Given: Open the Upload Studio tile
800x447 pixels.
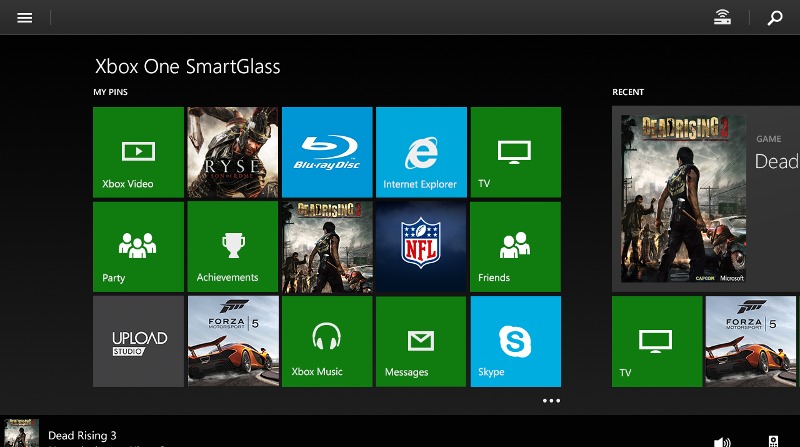Looking at the screenshot, I should click(138, 341).
